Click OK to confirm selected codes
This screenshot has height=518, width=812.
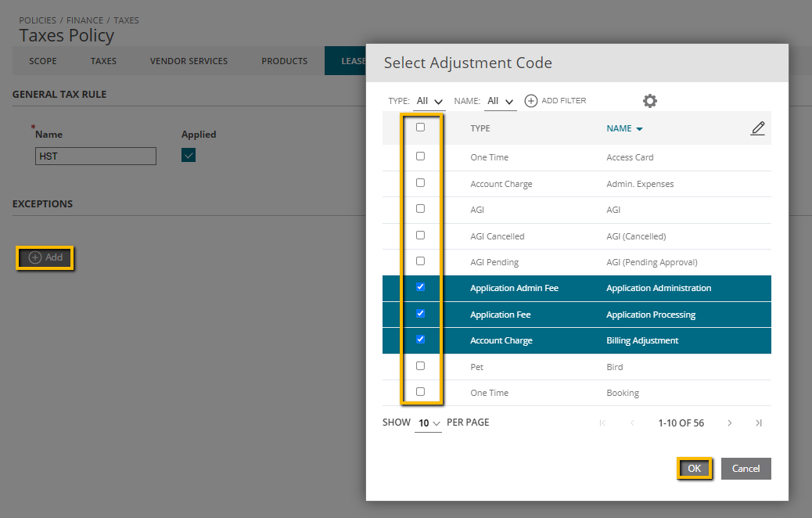coord(695,468)
